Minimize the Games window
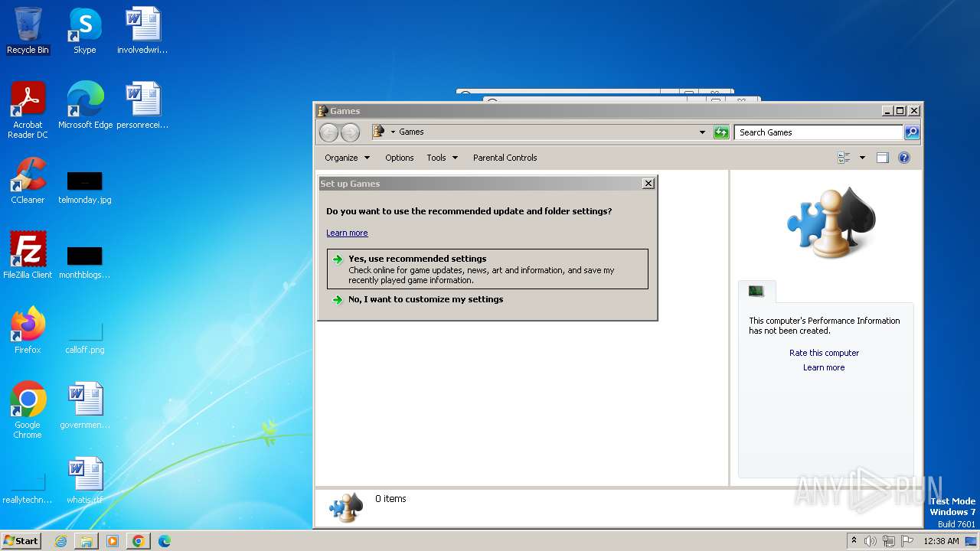 click(887, 111)
